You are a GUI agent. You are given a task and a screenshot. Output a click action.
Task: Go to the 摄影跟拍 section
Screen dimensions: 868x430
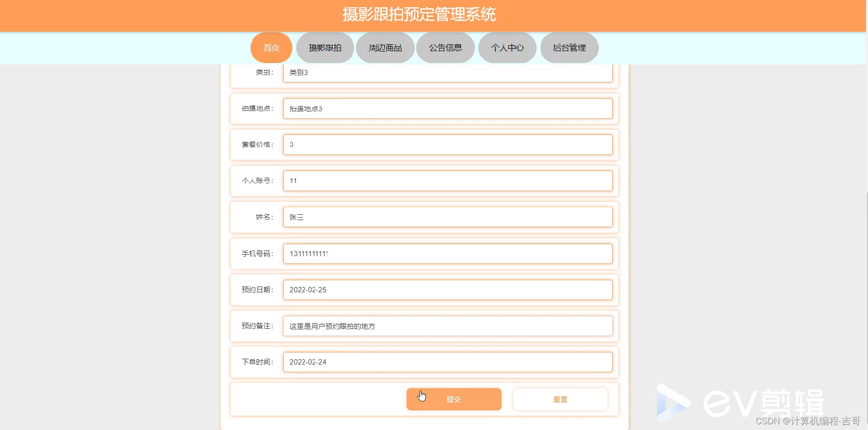pyautogui.click(x=325, y=48)
